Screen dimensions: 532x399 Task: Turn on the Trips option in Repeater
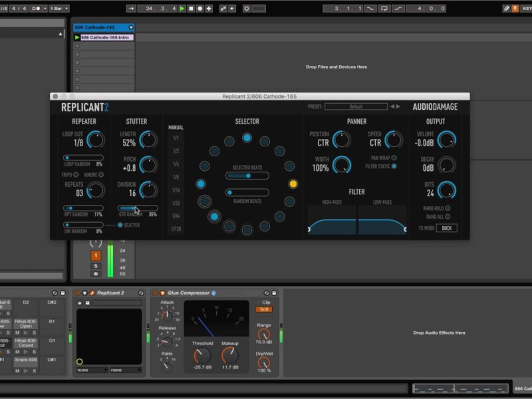(76, 174)
